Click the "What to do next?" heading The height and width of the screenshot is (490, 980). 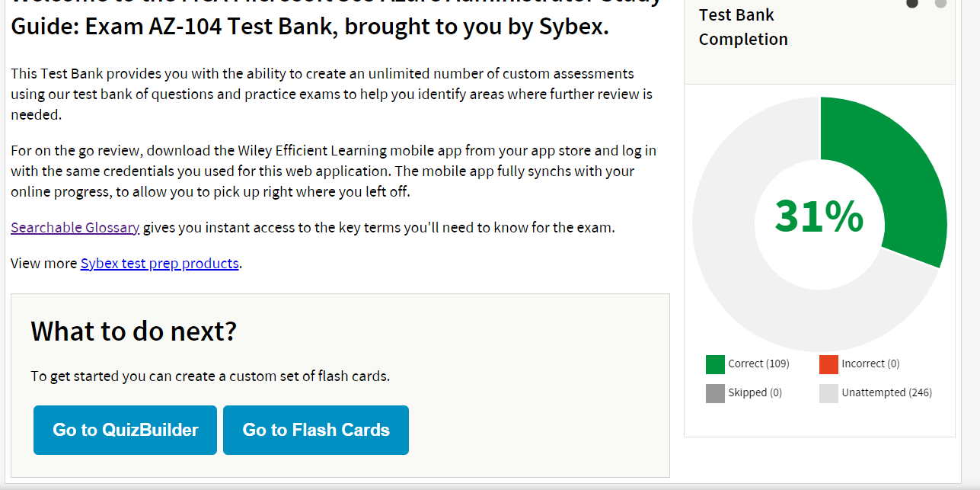(x=134, y=331)
